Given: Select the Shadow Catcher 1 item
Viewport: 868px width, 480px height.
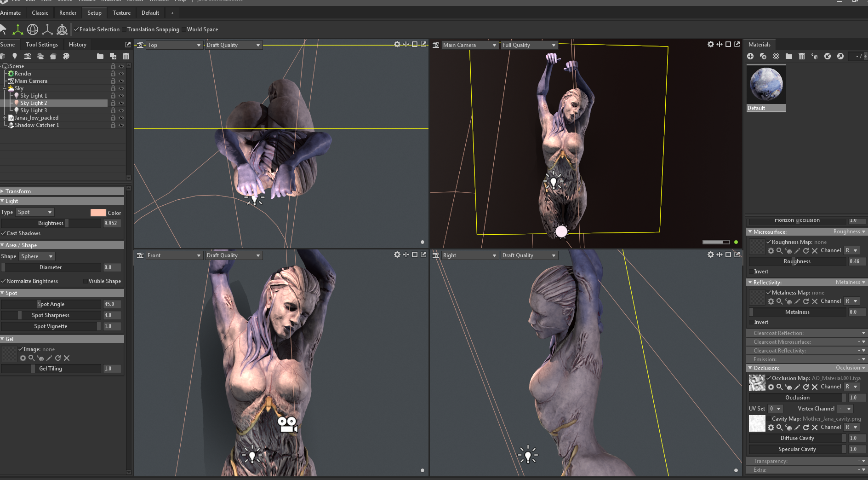Looking at the screenshot, I should (x=37, y=125).
